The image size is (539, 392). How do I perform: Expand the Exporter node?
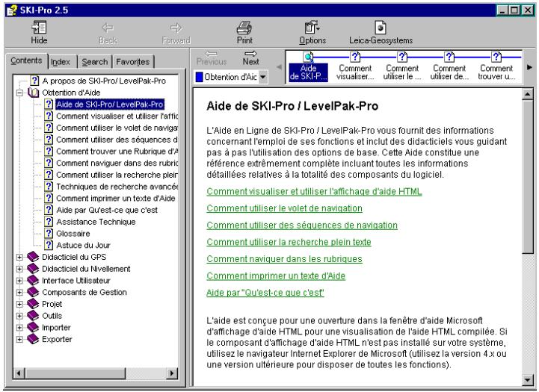(x=19, y=339)
